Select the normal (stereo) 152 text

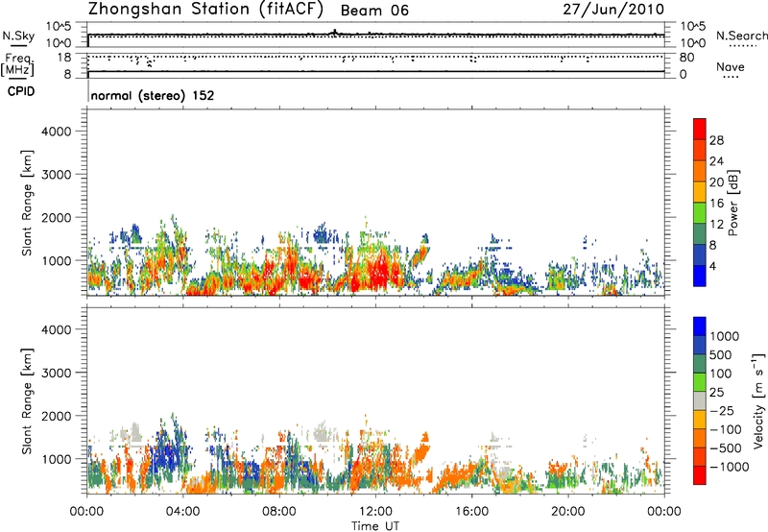click(153, 95)
